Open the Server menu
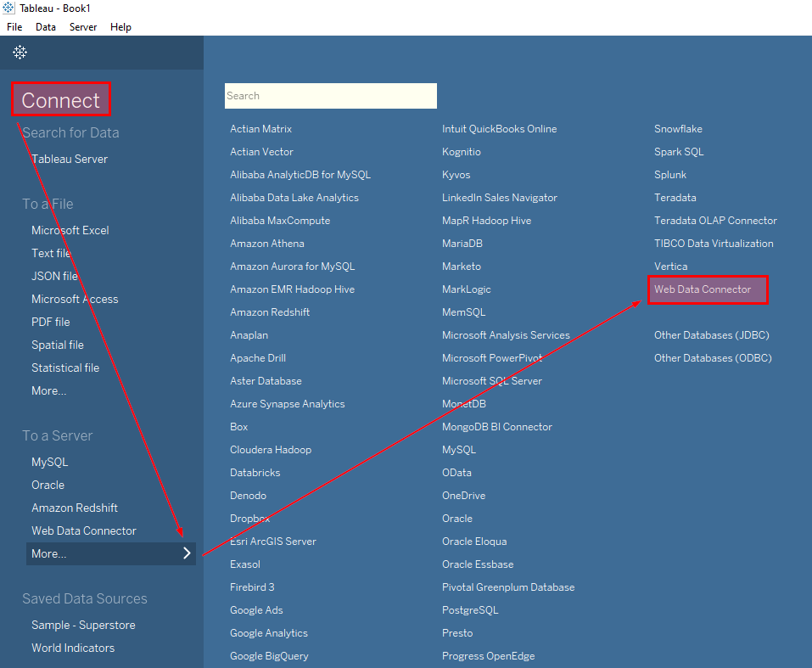 click(83, 27)
